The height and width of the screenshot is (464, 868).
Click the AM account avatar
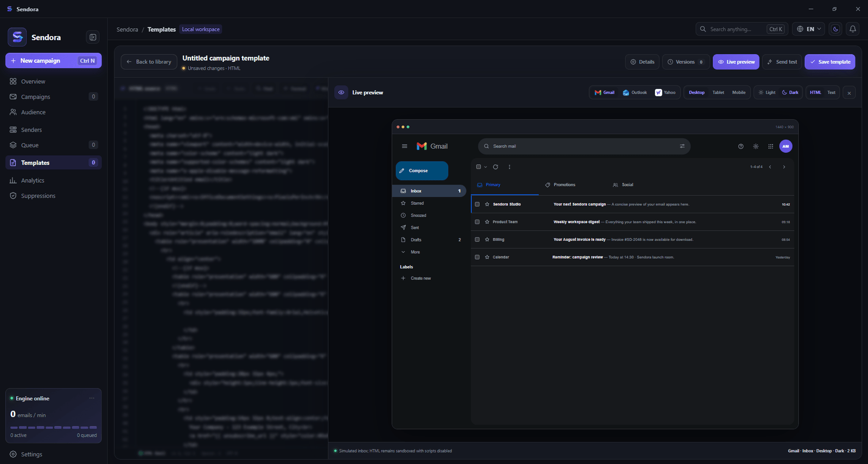(x=786, y=146)
